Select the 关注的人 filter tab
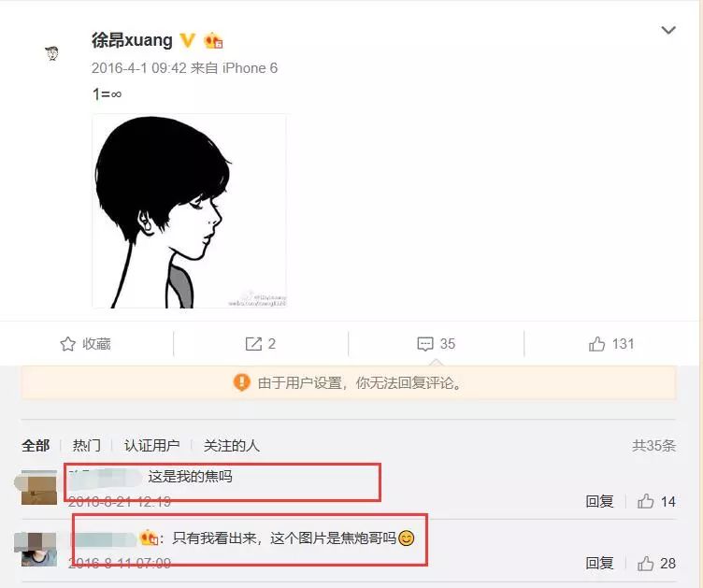The image size is (703, 588). coord(231,446)
